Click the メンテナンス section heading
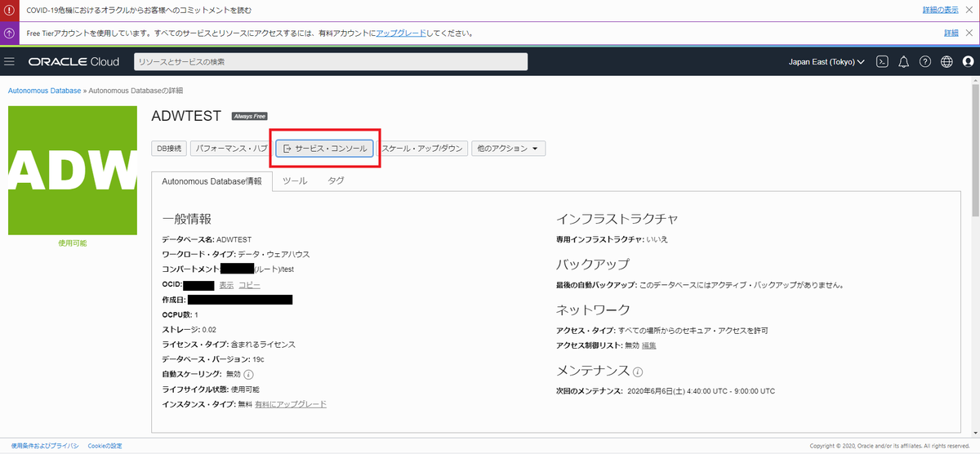 tap(593, 370)
